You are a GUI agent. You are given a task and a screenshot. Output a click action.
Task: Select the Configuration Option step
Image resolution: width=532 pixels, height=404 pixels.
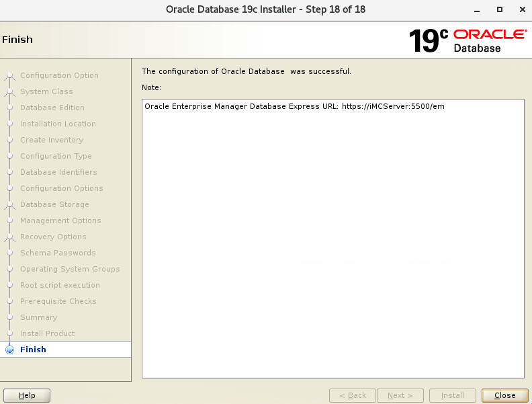click(59, 75)
